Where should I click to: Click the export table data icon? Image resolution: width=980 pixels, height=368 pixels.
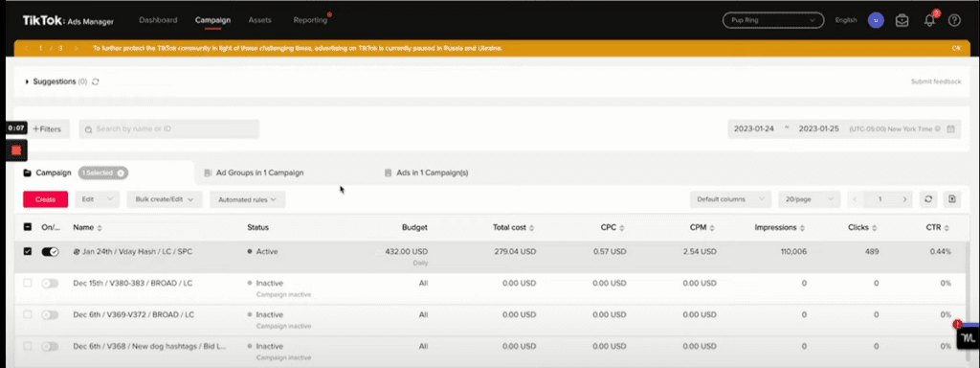[952, 199]
